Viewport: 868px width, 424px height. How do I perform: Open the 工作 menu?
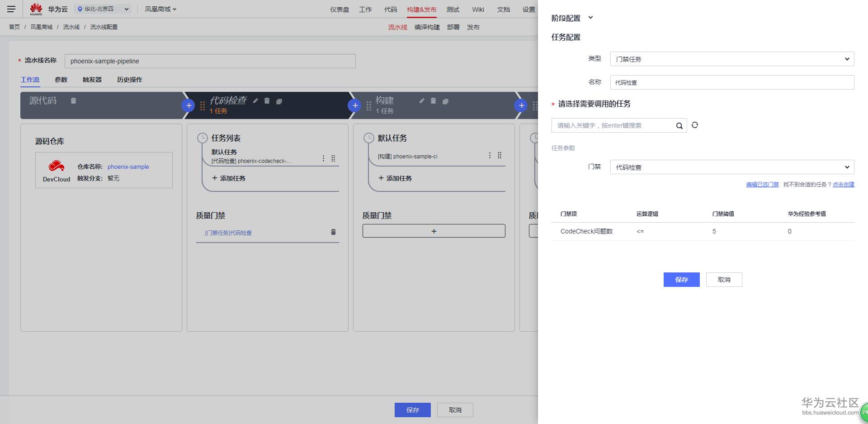tap(365, 10)
